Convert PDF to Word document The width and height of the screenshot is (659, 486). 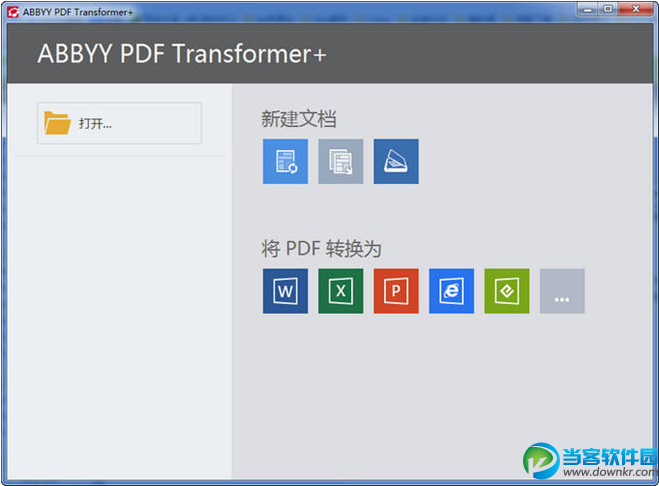(285, 291)
